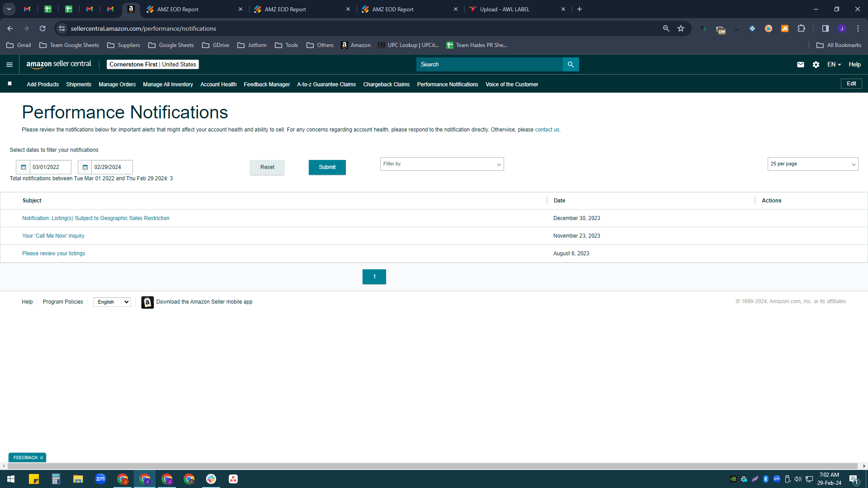Open Voice of the Customer menu item
This screenshot has width=868, height=488.
(512, 84)
